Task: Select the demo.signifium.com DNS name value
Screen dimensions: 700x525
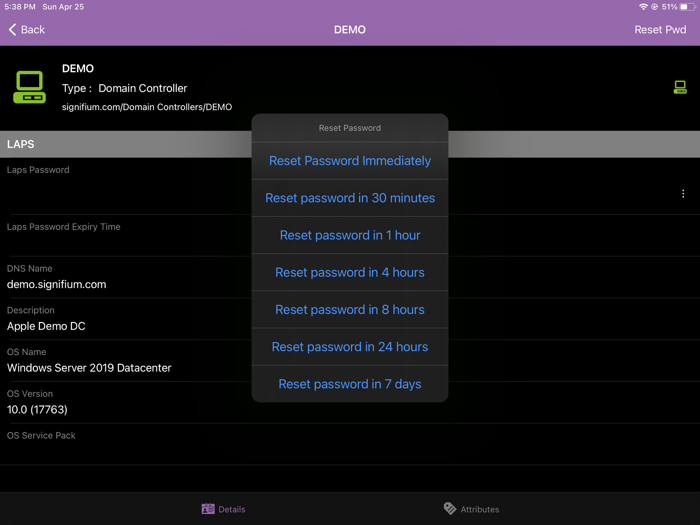Action: coord(57,284)
